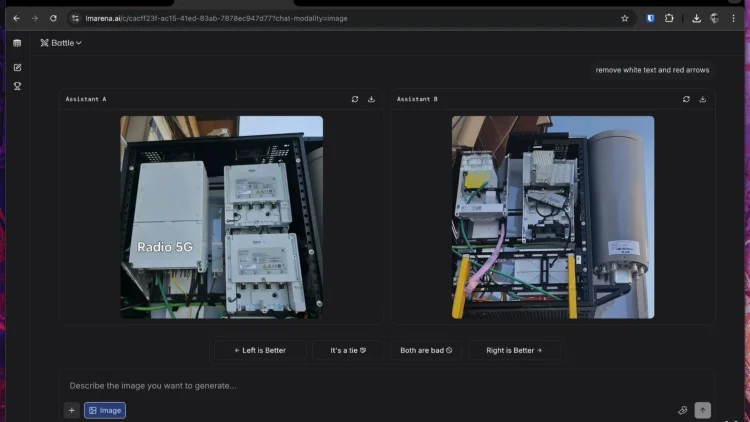Vote It's a tie
This screenshot has width=750, height=422.
348,350
